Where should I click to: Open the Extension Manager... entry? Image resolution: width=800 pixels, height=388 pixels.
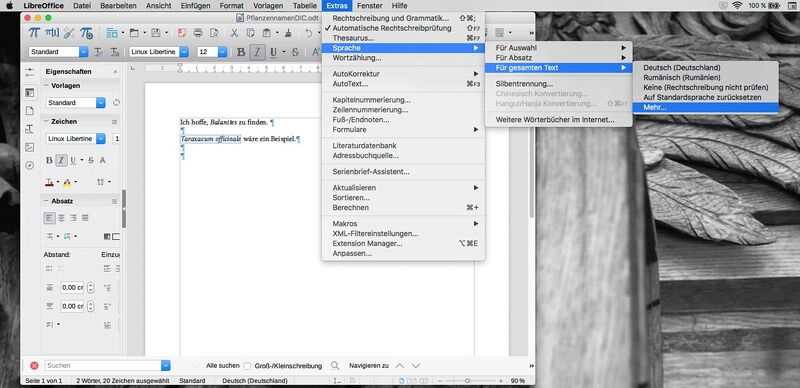point(403,244)
